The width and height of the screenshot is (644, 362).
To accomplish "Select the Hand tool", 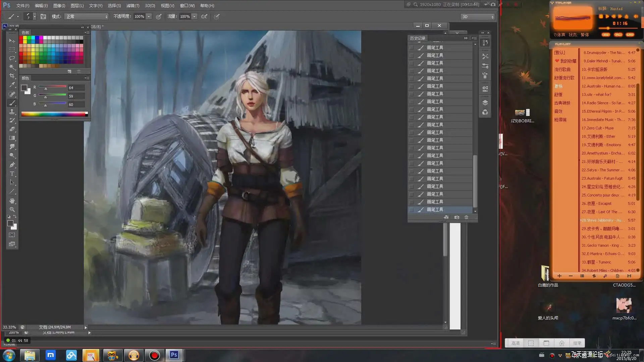I will [x=12, y=200].
